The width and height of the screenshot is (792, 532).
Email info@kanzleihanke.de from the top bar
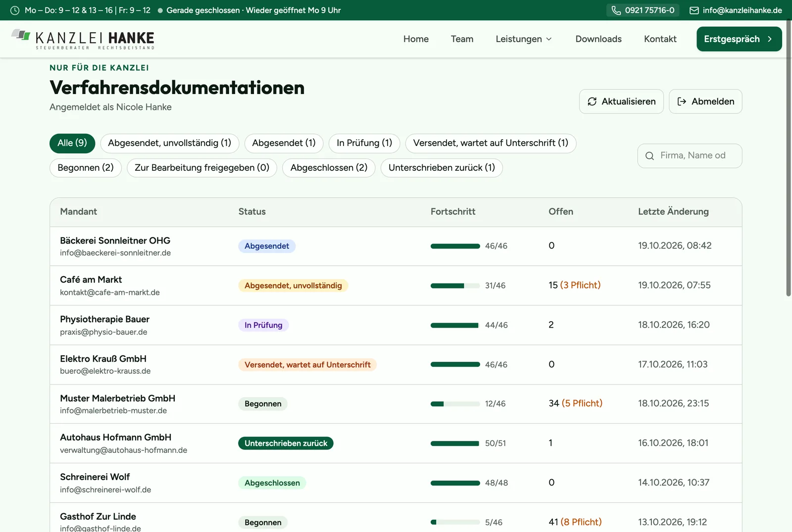(x=736, y=10)
